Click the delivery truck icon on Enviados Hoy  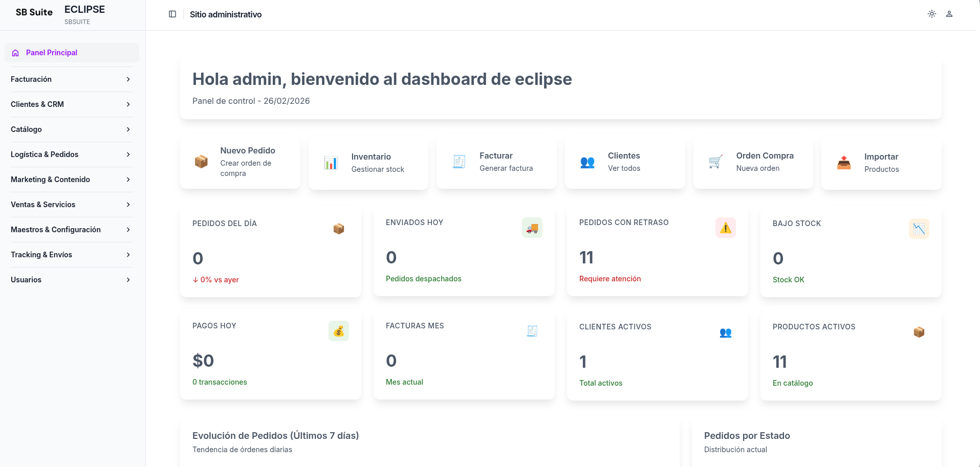pyautogui.click(x=532, y=228)
